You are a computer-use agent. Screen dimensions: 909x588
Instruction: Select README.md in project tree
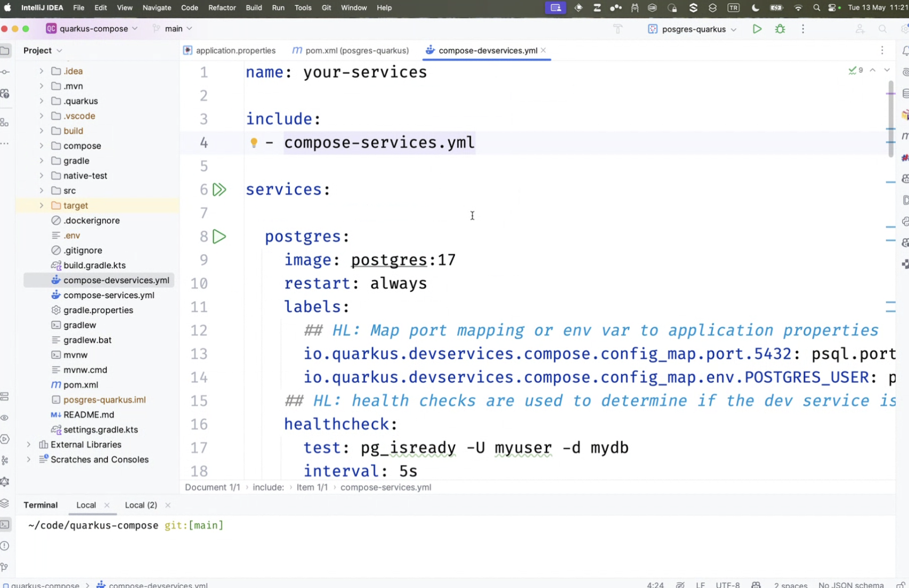click(x=88, y=414)
